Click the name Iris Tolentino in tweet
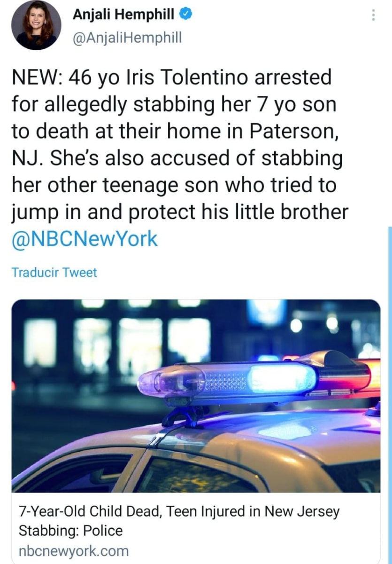The width and height of the screenshot is (392, 564). [189, 77]
